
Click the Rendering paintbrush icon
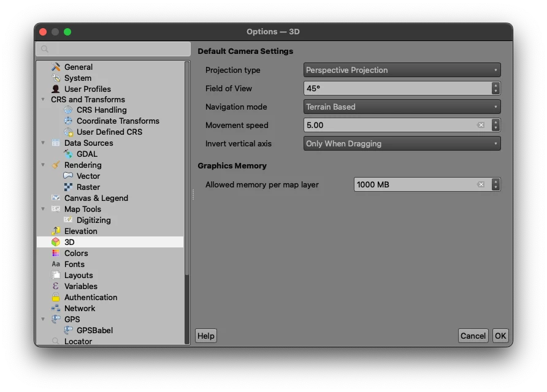point(56,165)
